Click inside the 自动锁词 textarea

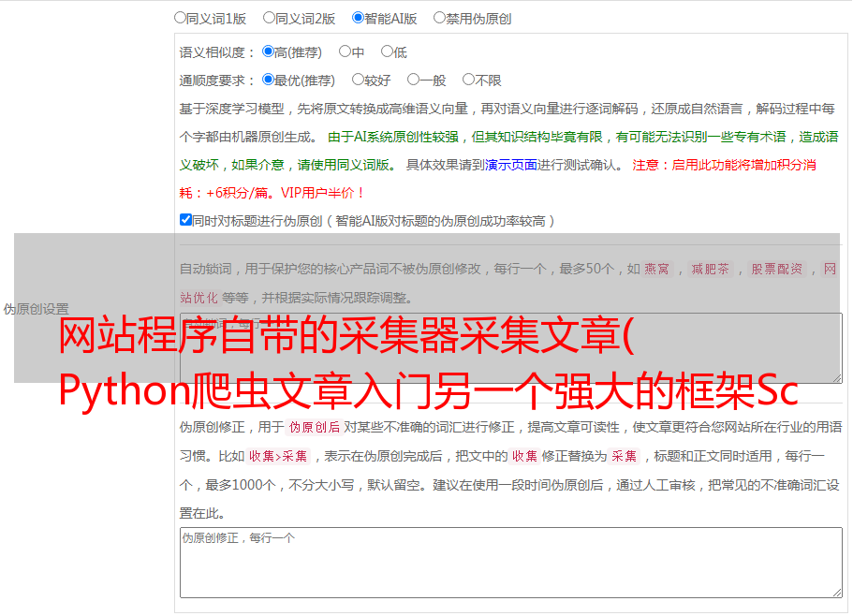(511, 348)
